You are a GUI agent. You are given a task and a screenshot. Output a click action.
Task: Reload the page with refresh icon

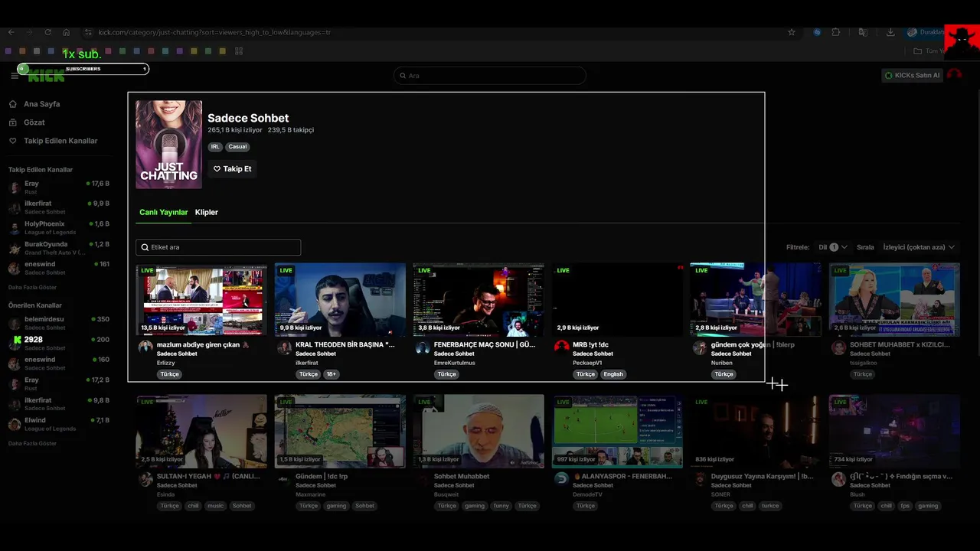tap(47, 32)
